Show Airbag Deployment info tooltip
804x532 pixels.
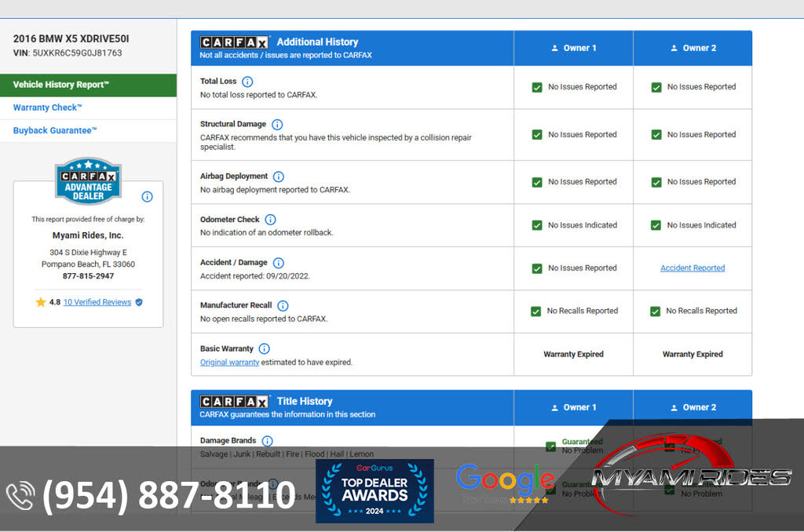(x=279, y=177)
